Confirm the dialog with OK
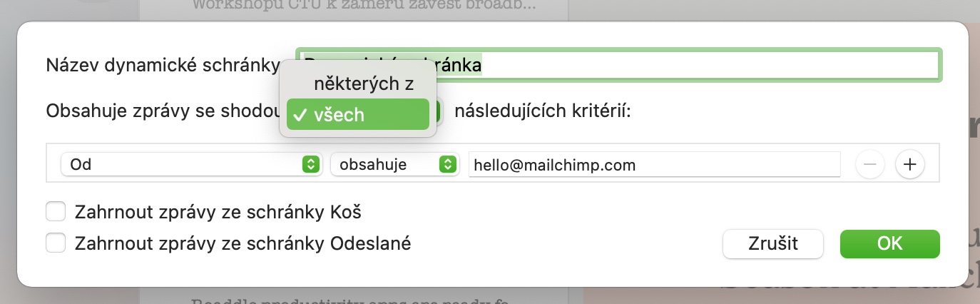This screenshot has width=980, height=304. click(x=889, y=243)
